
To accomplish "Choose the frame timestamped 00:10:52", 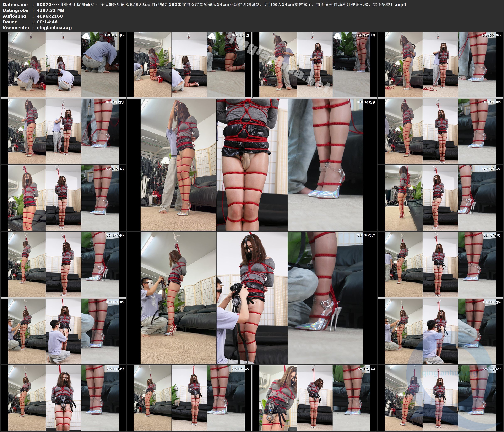I will (440, 331).
